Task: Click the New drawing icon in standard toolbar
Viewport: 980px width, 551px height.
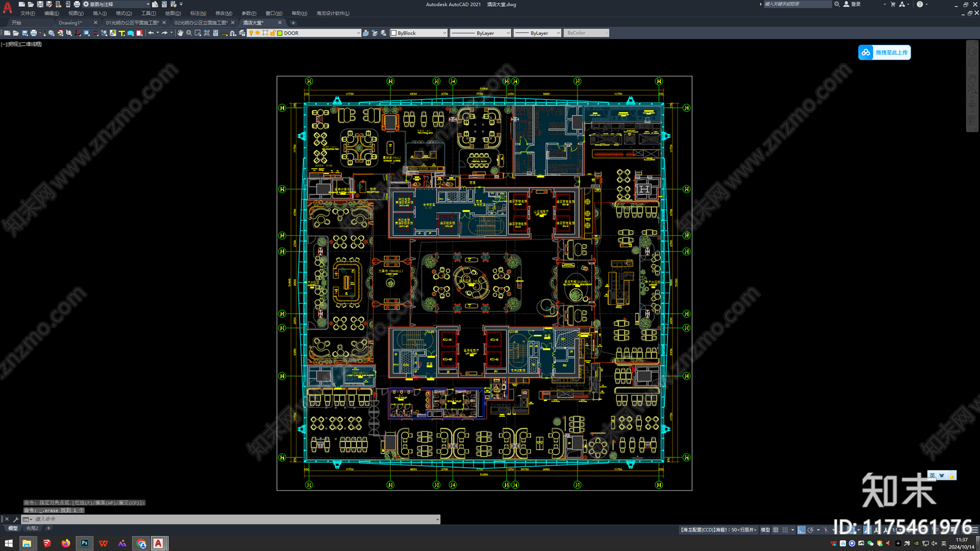Action: point(7,33)
